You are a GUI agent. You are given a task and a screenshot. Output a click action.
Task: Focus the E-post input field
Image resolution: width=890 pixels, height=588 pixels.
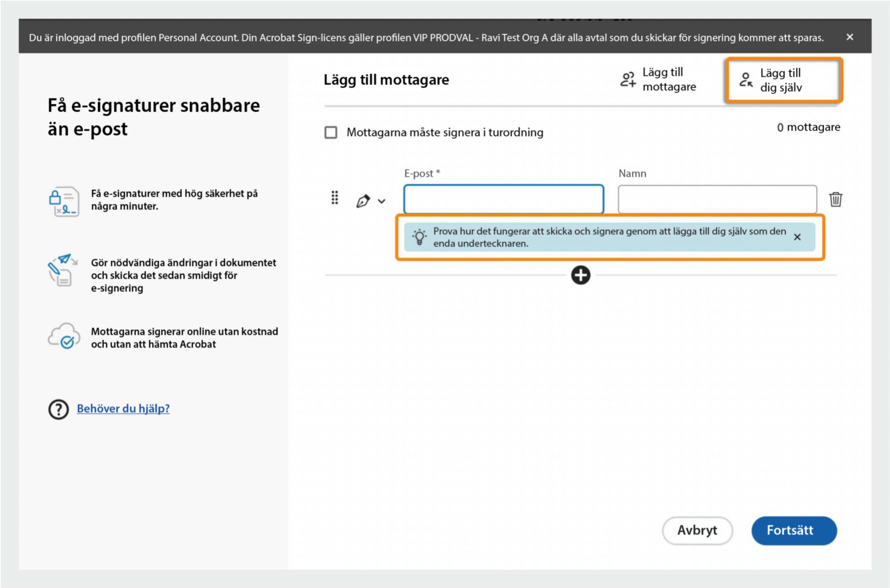[503, 199]
